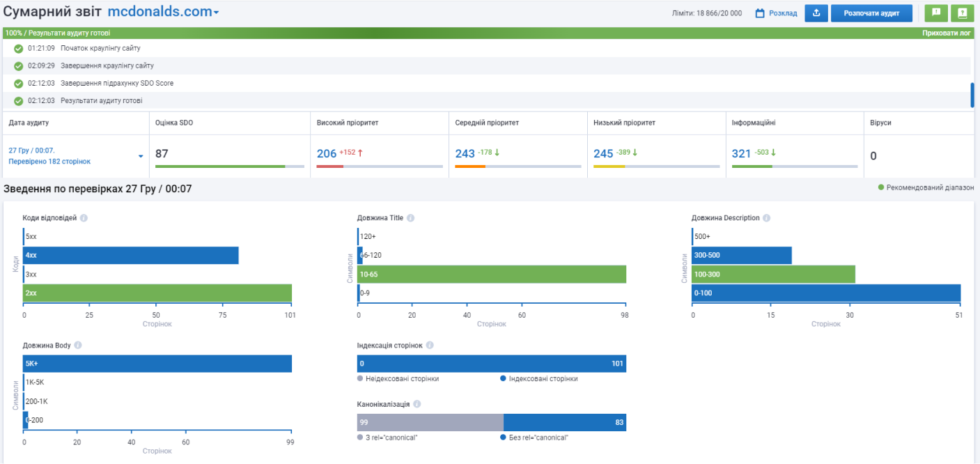Click info icon next to Канонікалізація

(417, 404)
